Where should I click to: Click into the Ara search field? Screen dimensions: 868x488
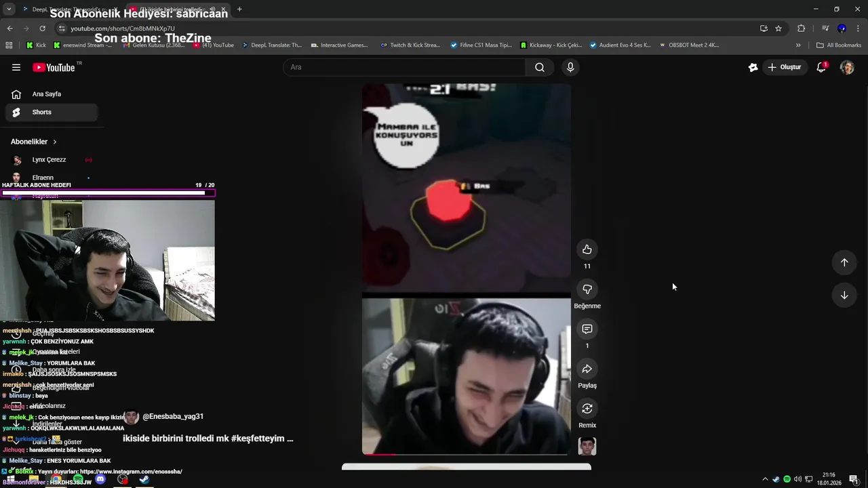click(404, 67)
